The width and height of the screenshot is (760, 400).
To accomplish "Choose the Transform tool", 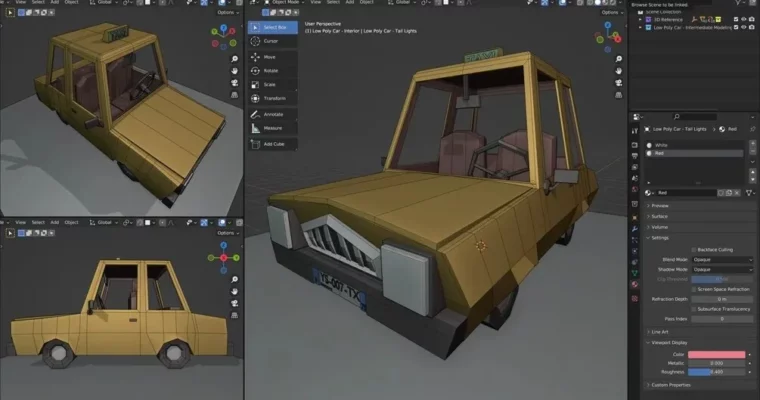I will click(x=272, y=98).
